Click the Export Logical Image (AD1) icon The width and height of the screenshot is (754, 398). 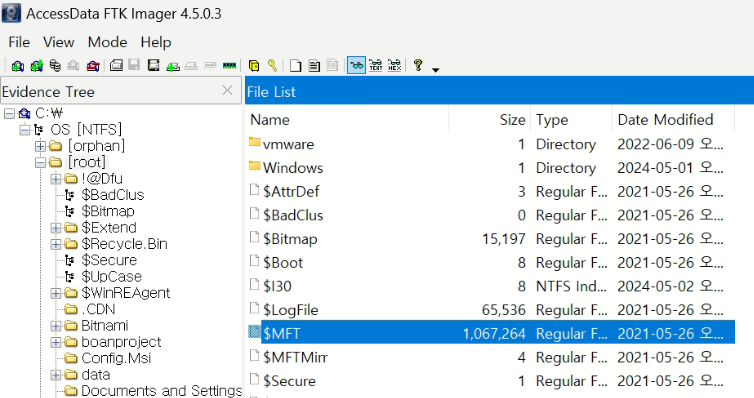point(153,65)
